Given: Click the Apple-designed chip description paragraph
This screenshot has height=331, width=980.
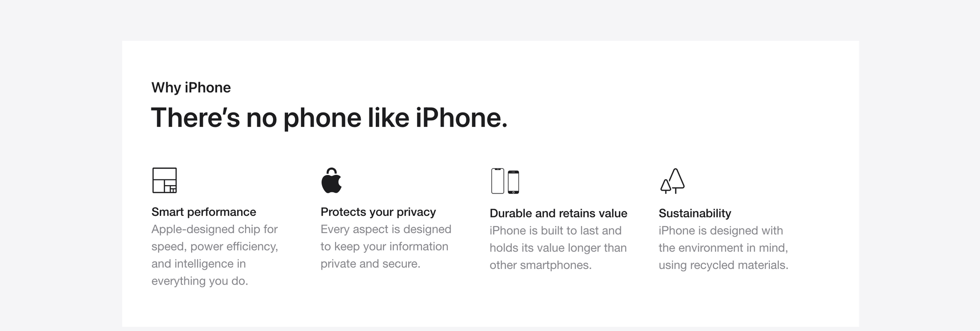Looking at the screenshot, I should (x=214, y=255).
